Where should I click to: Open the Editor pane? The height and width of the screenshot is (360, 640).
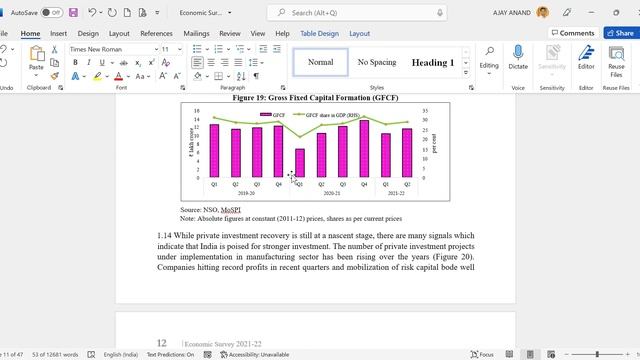(586, 57)
